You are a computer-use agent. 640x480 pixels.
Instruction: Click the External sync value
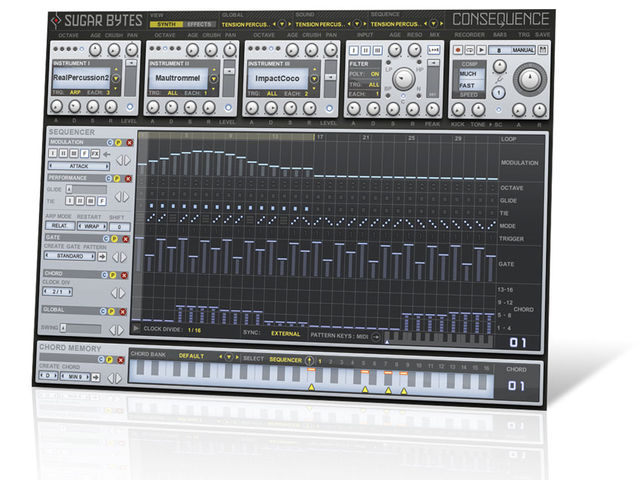tap(285, 333)
